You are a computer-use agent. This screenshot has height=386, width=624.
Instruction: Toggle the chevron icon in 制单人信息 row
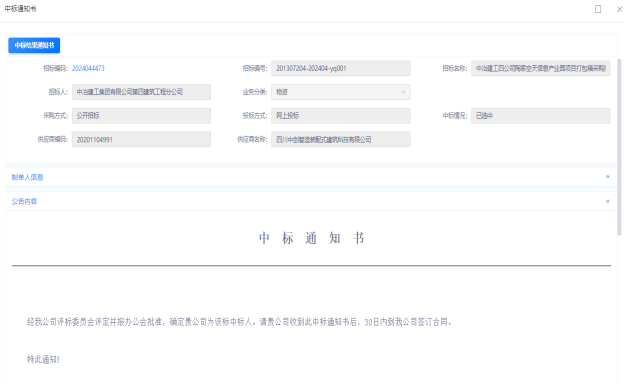click(607, 177)
